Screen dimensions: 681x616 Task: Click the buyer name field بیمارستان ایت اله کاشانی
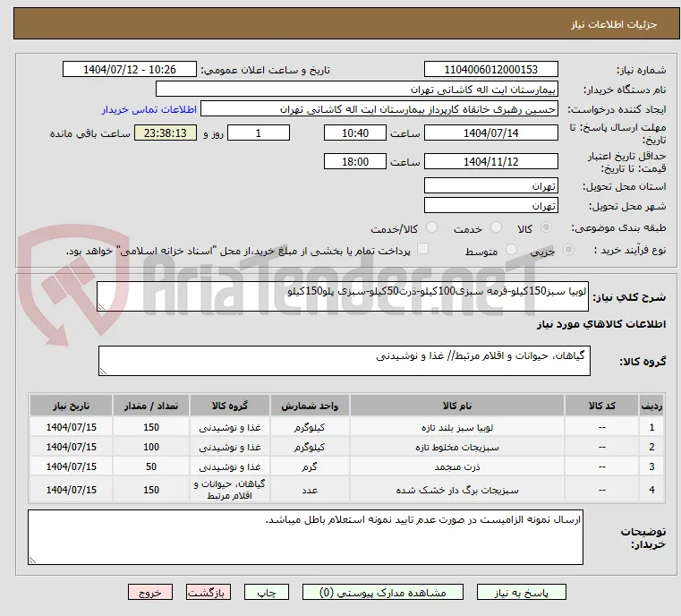tap(356, 89)
